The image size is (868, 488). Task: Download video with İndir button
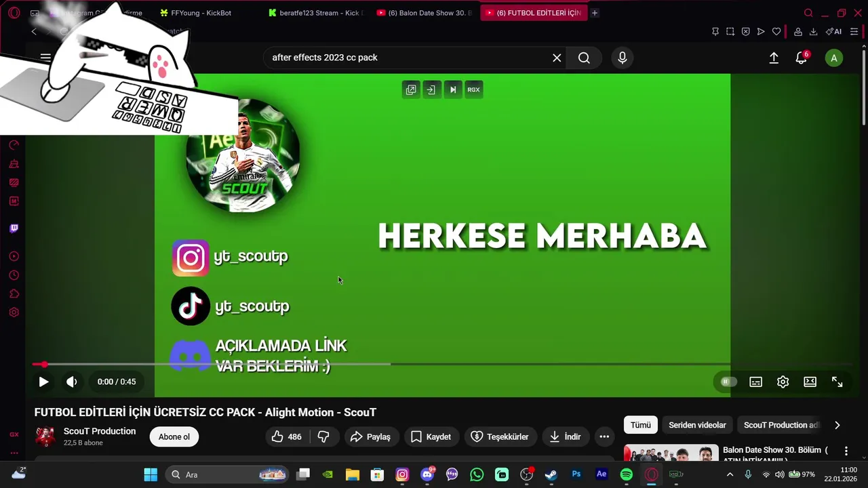[565, 437]
